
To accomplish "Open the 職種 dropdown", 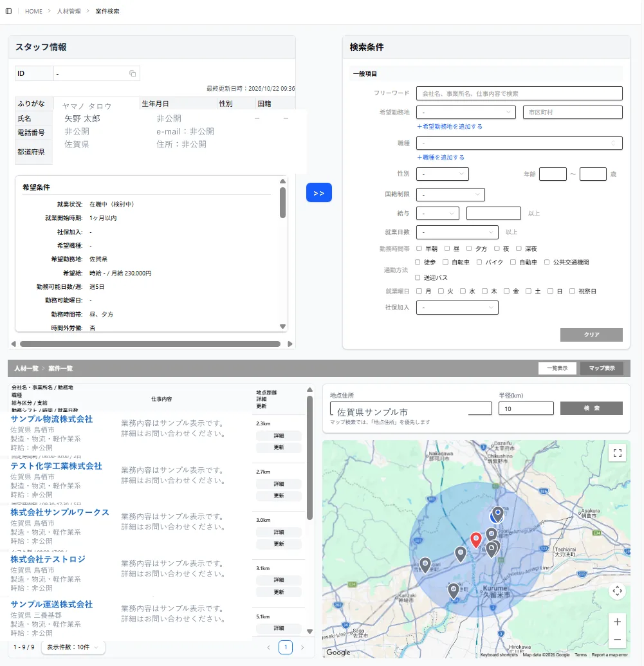I will click(519, 143).
